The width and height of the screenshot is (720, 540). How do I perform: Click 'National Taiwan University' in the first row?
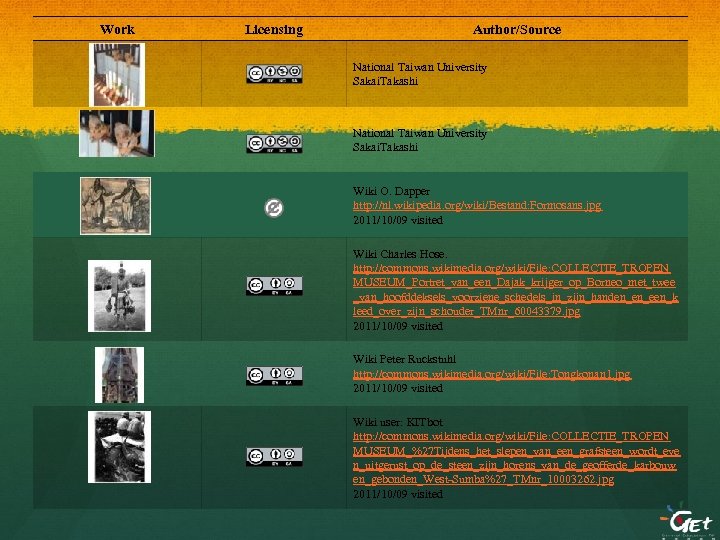420,67
